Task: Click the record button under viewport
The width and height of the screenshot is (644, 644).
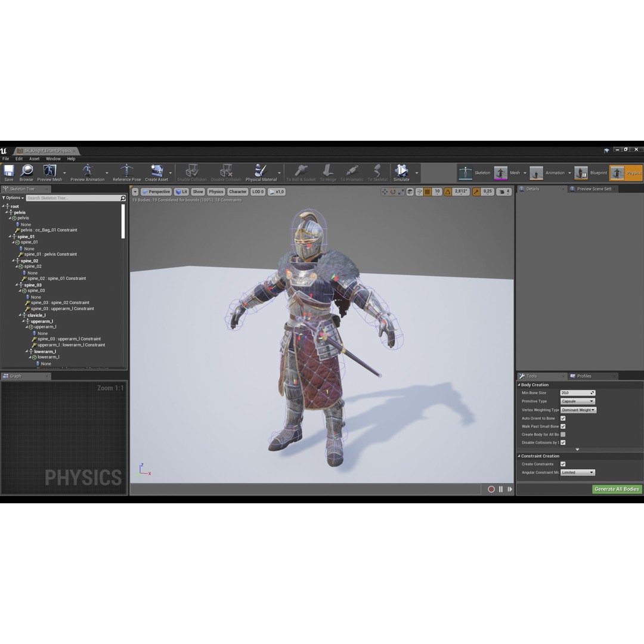Action: [x=491, y=489]
